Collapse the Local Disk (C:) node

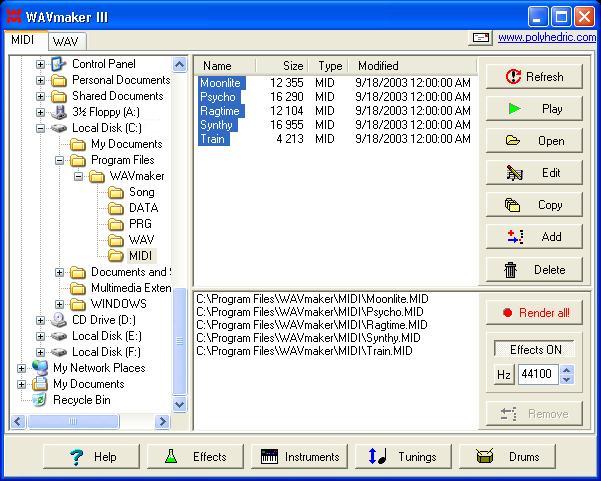click(41, 128)
